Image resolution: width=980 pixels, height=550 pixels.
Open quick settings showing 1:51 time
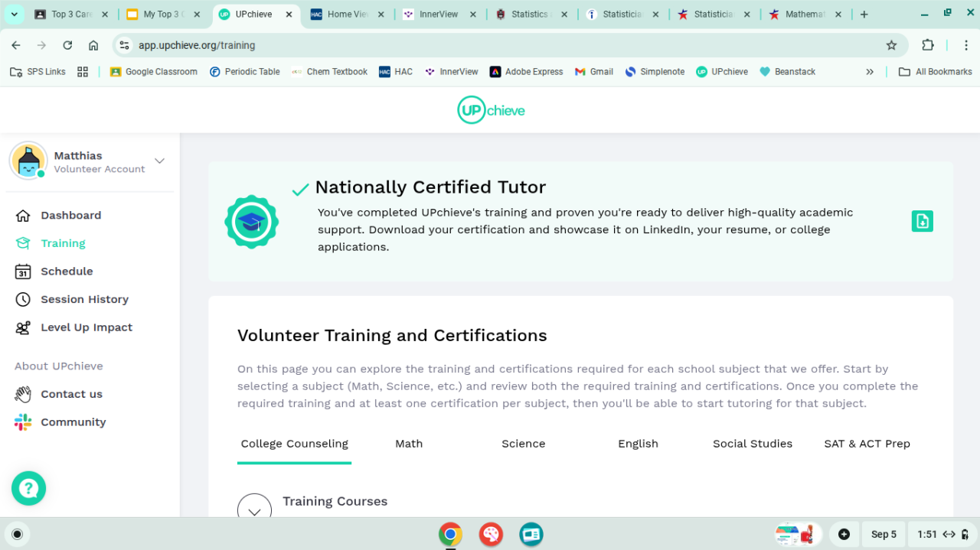pyautogui.click(x=942, y=534)
